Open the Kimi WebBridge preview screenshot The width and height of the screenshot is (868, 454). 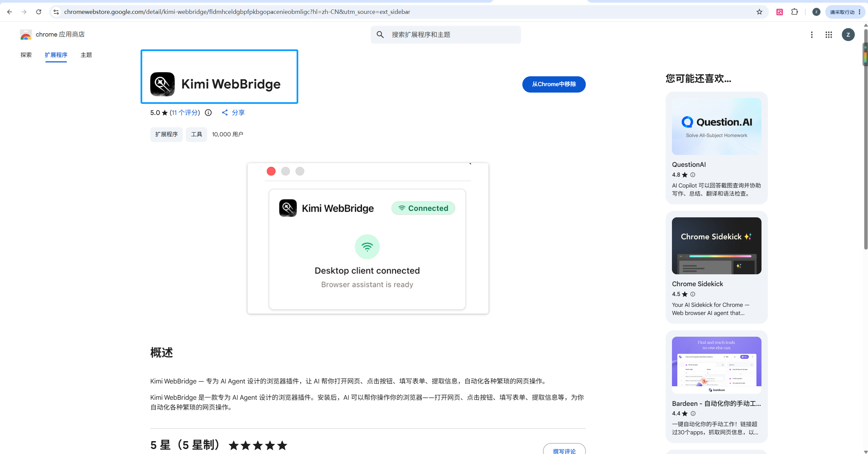coord(368,238)
